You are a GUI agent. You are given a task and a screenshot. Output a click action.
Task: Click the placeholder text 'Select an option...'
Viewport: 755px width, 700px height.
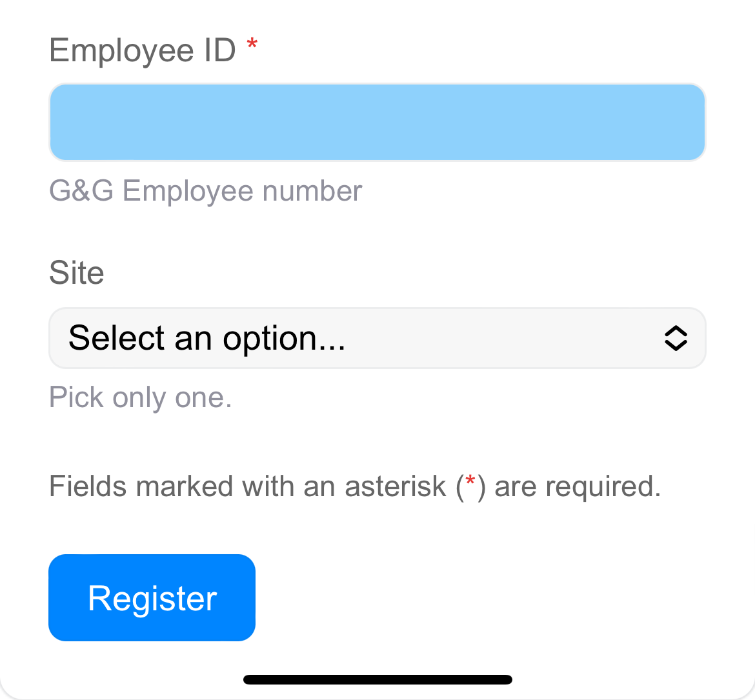(x=208, y=337)
